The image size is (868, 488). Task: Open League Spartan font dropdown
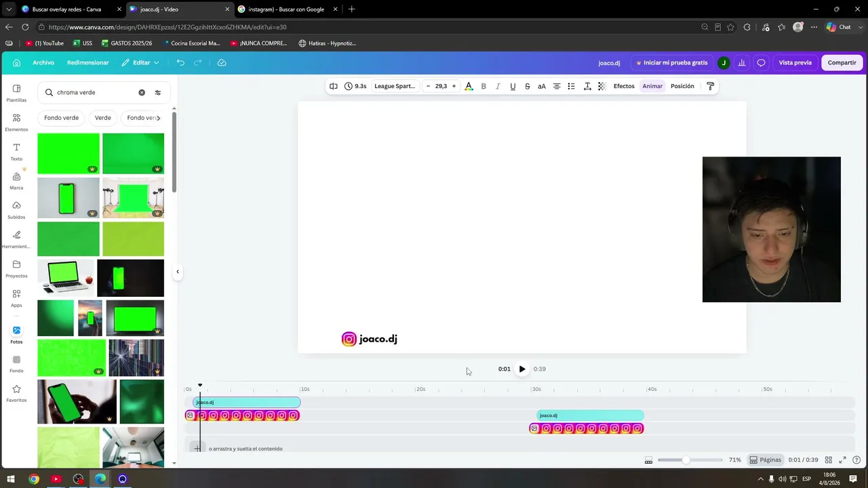[x=395, y=86]
